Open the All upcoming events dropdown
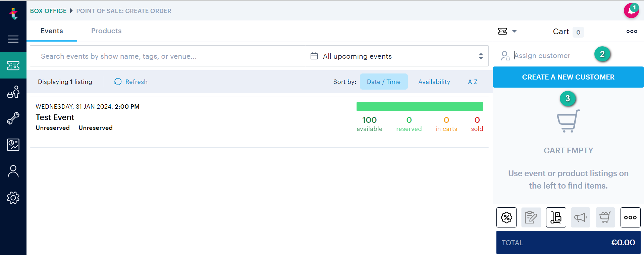 [397, 56]
